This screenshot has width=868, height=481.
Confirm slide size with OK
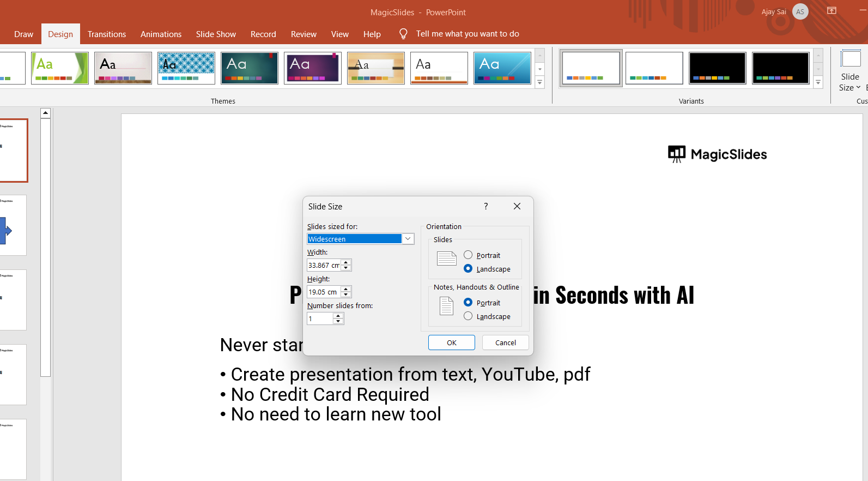452,342
